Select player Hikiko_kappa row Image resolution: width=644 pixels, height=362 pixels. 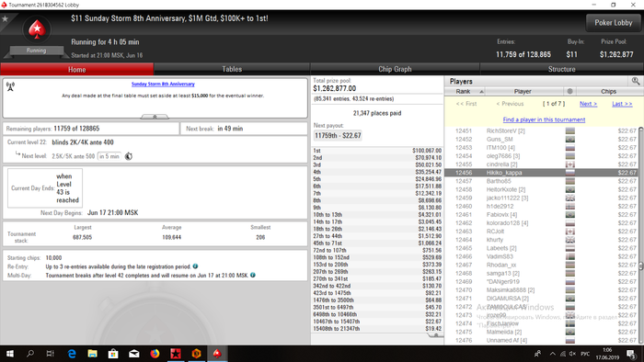(541, 173)
